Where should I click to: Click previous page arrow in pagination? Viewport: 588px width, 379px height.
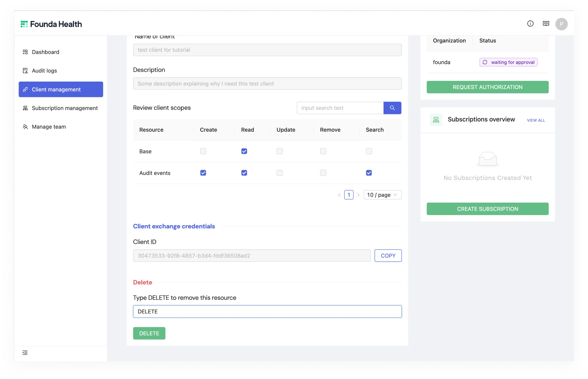[339, 195]
